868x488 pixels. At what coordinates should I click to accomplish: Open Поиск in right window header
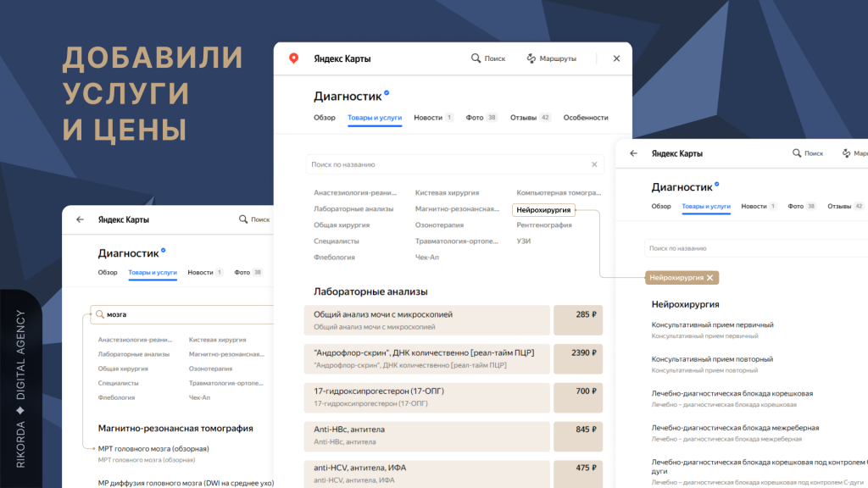pos(808,153)
